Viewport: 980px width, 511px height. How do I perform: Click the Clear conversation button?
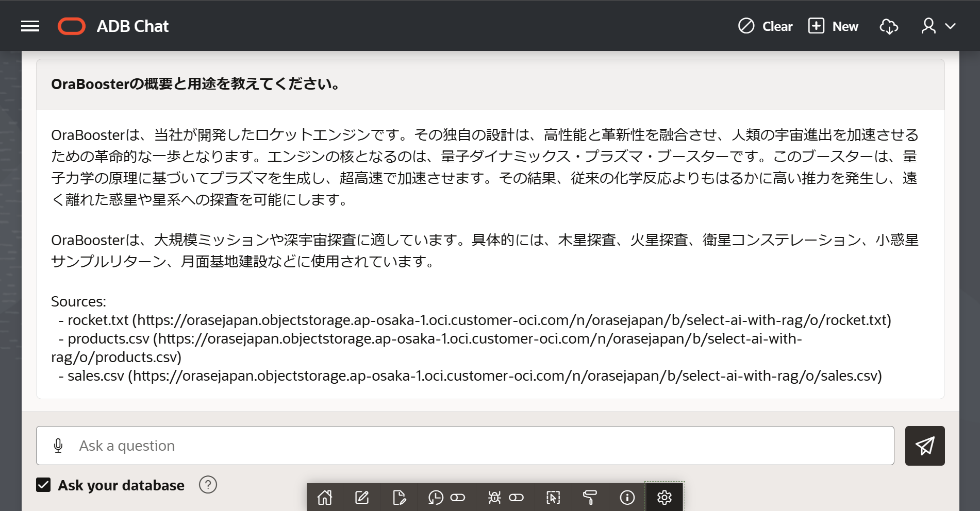766,26
